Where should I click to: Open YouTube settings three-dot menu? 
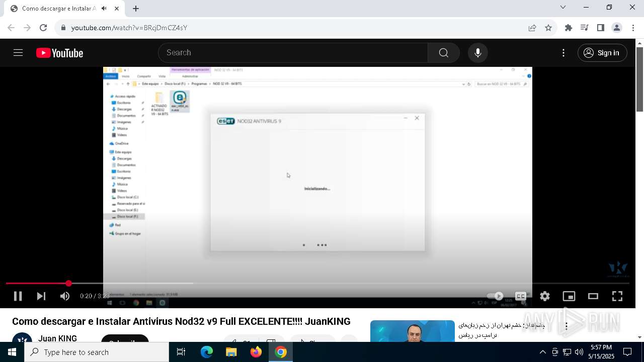563,53
